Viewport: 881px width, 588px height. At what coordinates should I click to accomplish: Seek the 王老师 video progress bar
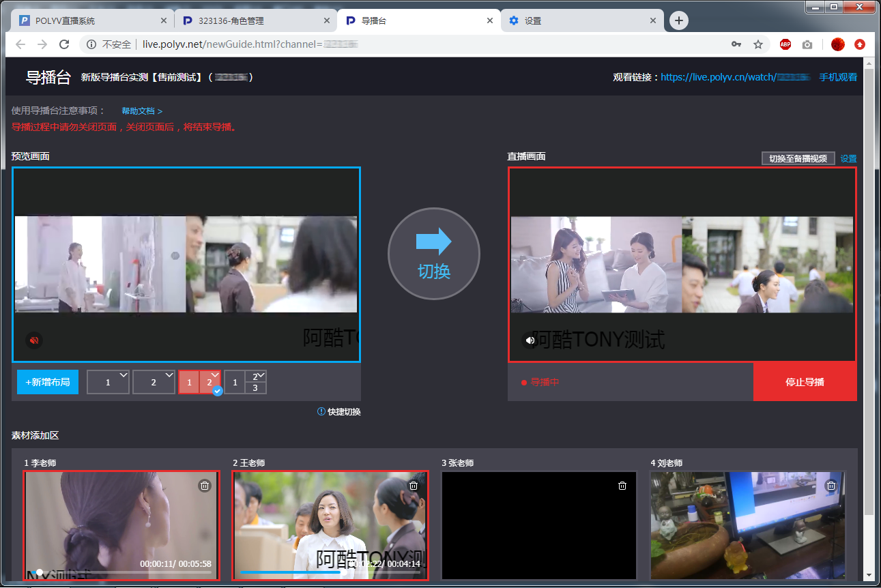[330, 572]
